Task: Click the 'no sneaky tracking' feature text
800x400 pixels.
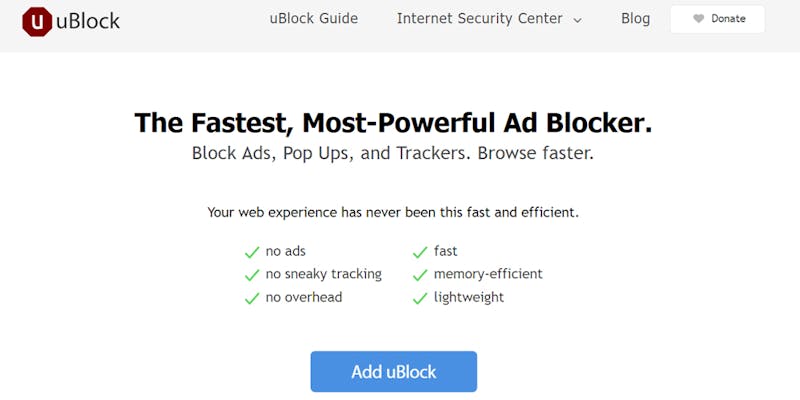Action: click(323, 274)
